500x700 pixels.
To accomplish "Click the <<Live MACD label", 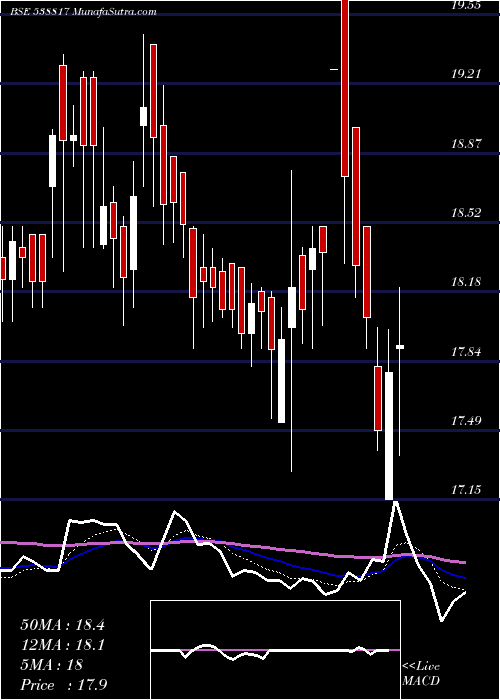I will (421, 674).
